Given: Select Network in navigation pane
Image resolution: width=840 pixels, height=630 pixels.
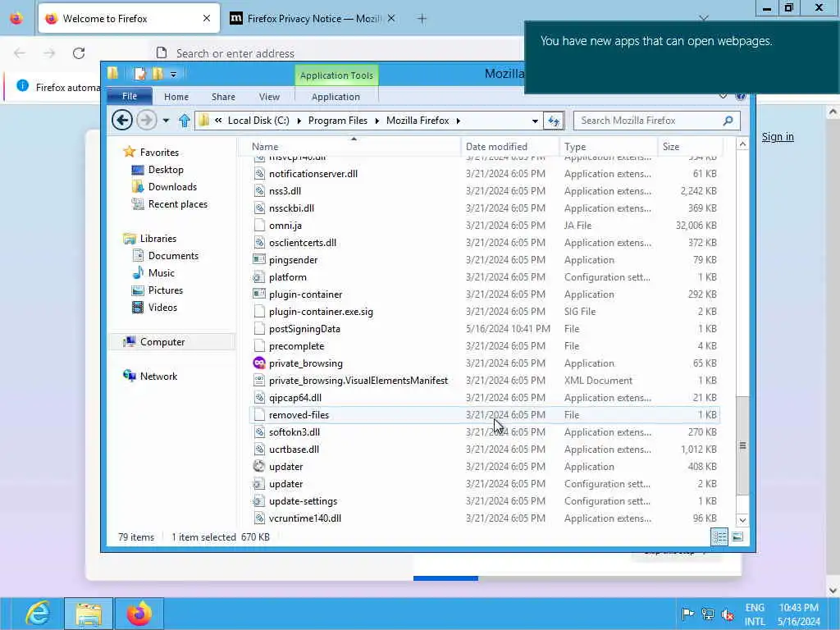Looking at the screenshot, I should pyautogui.click(x=158, y=376).
